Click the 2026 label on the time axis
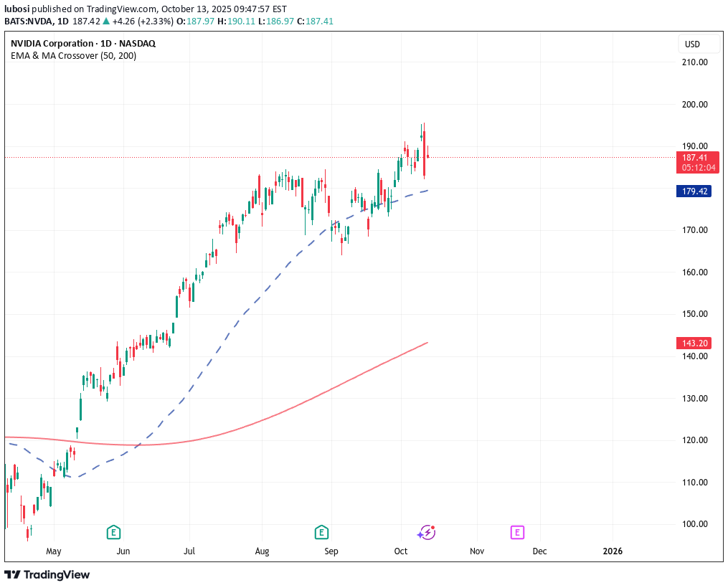The height and width of the screenshot is (588, 728). (613, 551)
